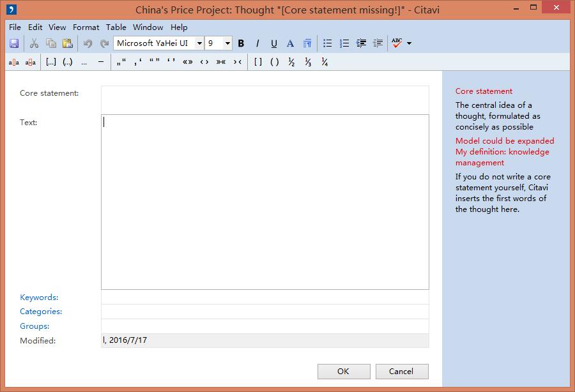Toggle bold formatting
This screenshot has height=392, width=575.
[x=241, y=43]
